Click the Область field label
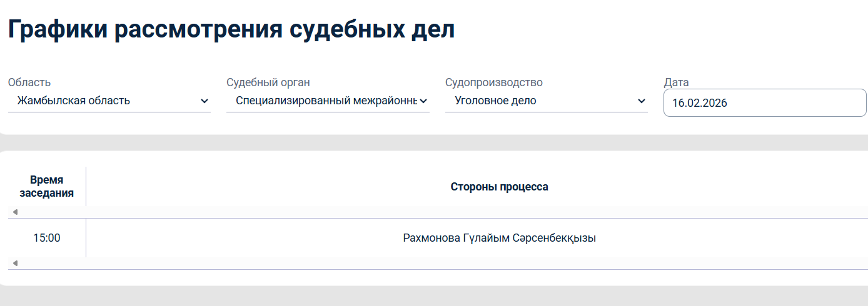Image resolution: width=868 pixels, height=306 pixels. [29, 82]
